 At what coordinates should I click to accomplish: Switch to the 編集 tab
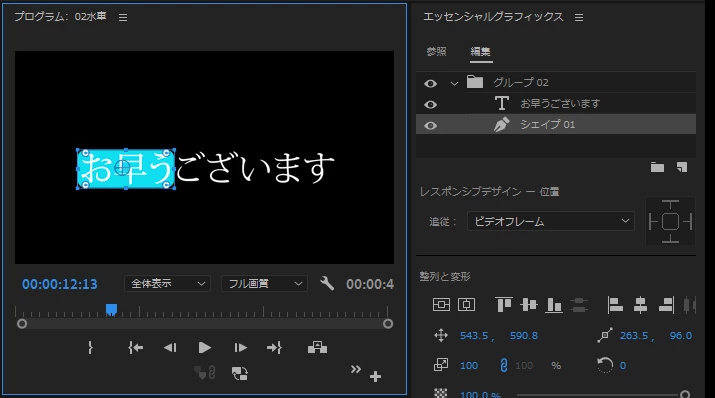point(481,52)
